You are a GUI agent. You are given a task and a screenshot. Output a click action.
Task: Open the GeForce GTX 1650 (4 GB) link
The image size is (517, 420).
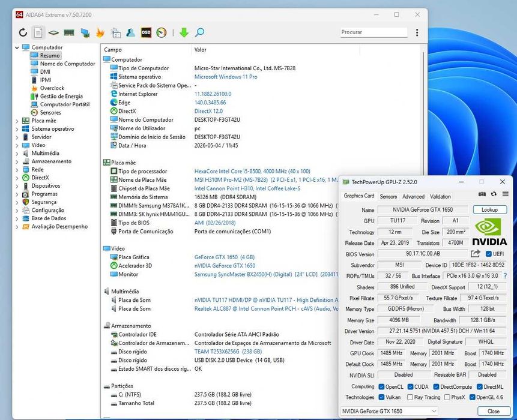coord(225,257)
